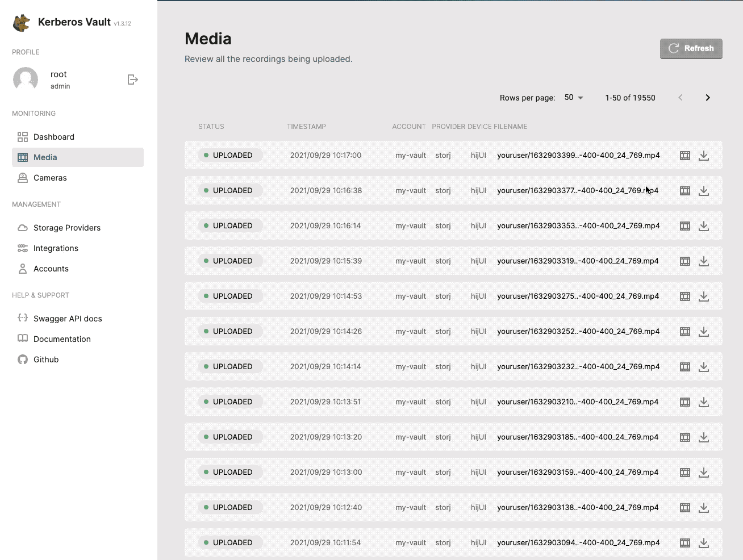Open the Documentation section

tap(61, 338)
